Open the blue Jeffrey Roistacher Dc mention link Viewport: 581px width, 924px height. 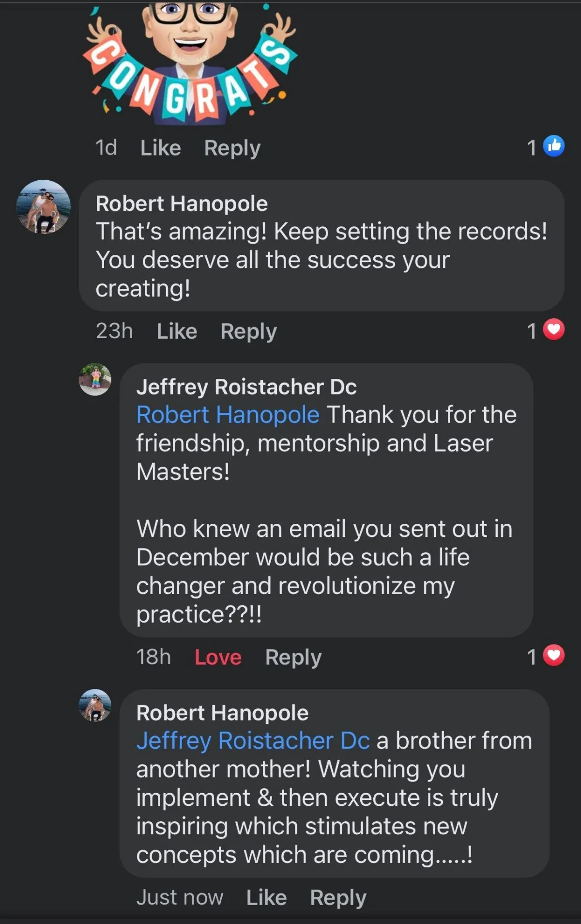[253, 741]
